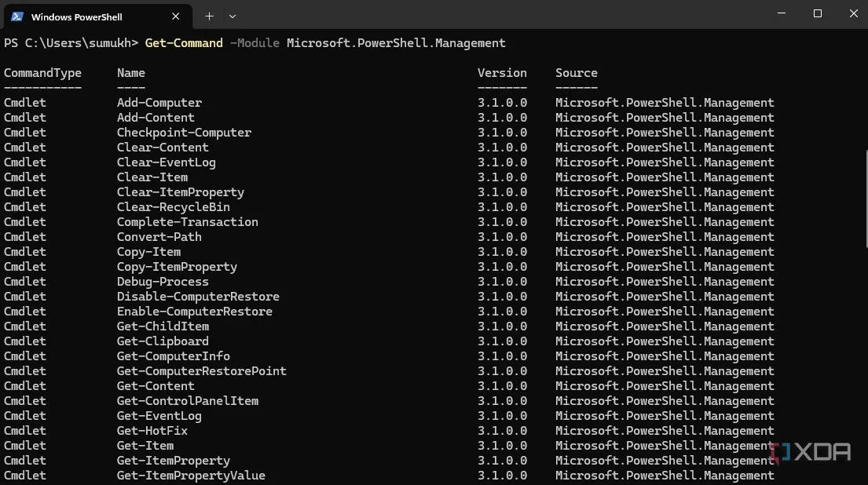Click the Convert-Path cmdlet name
Image resolution: width=868 pixels, height=485 pixels.
tap(159, 237)
